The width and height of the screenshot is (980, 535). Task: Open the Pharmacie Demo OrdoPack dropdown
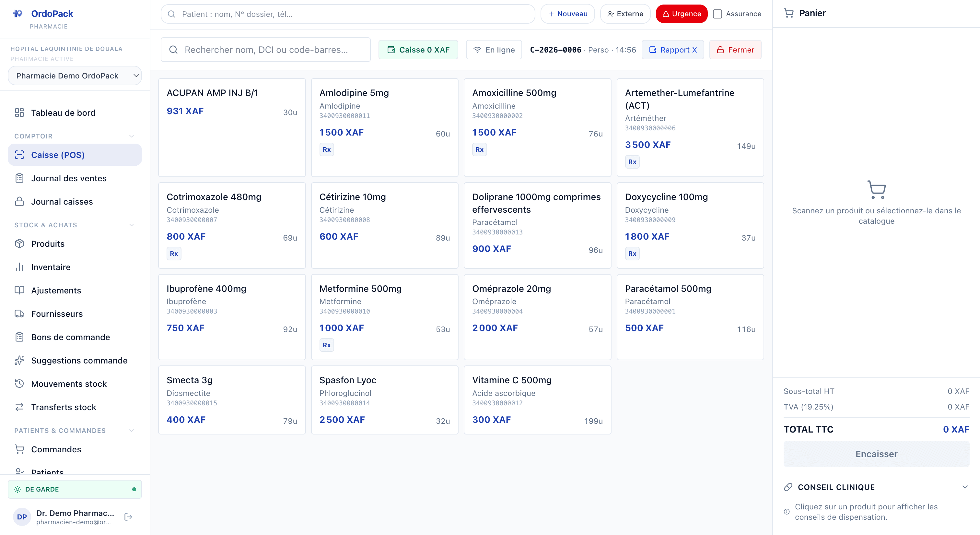click(x=75, y=76)
